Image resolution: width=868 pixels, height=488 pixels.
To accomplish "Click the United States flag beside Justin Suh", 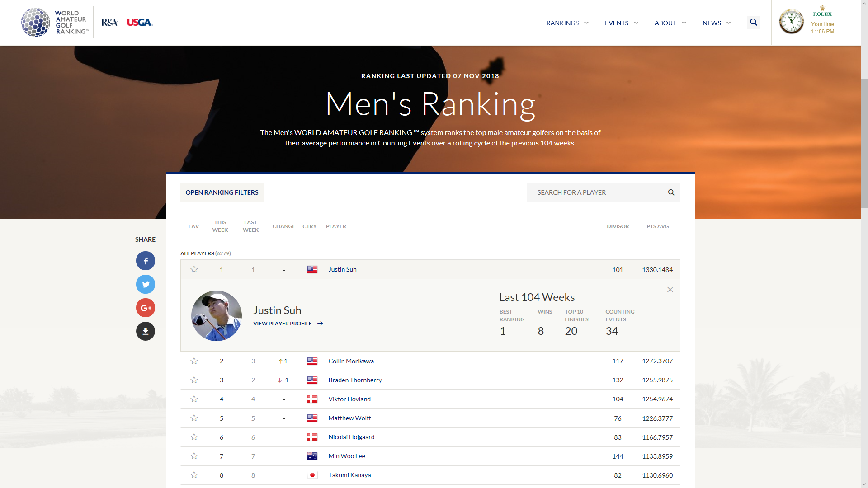I will click(x=312, y=269).
